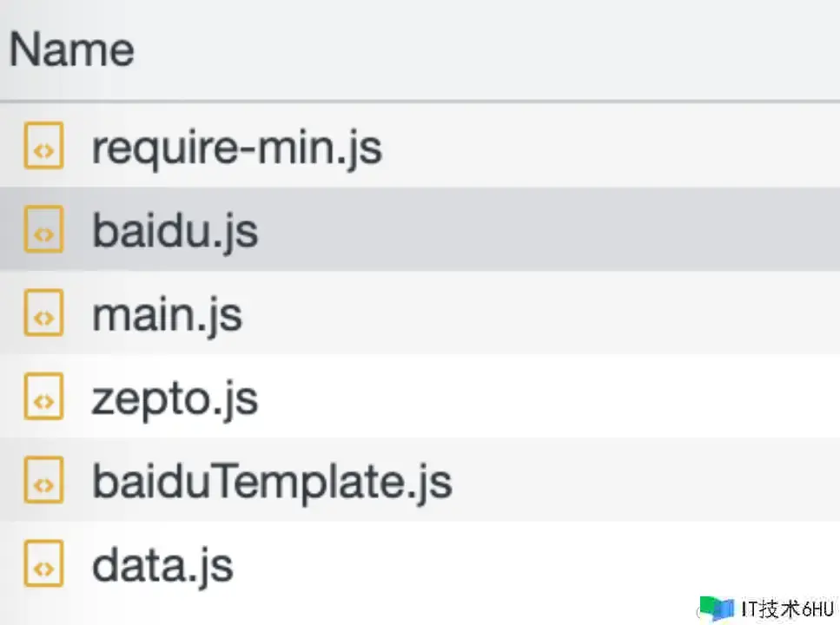Click the baidu.js script file icon

pos(43,230)
